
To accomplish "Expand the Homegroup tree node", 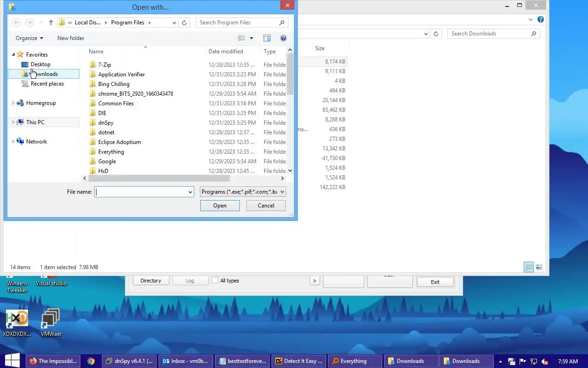I will tap(13, 103).
